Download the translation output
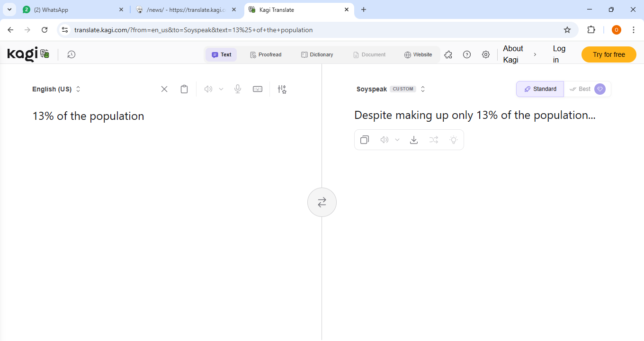Screen dimensions: 644x341 414,140
